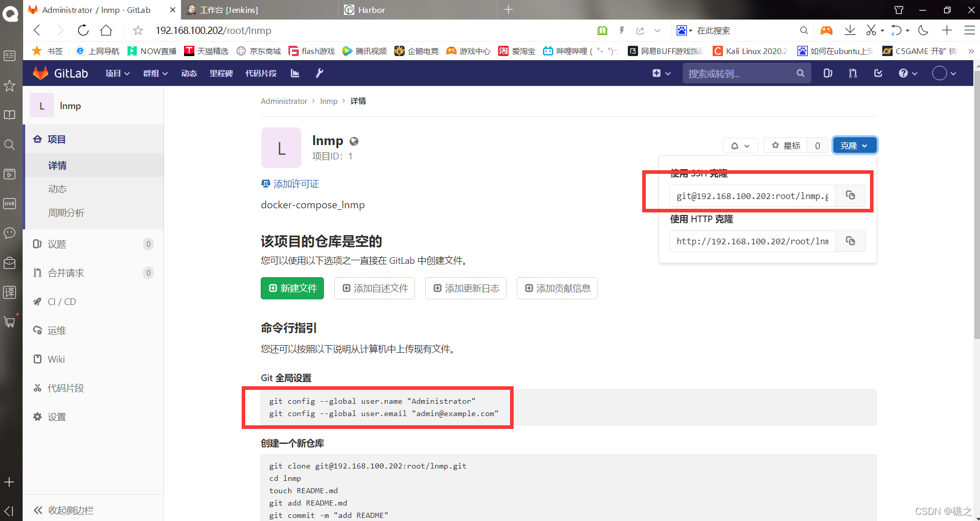Open the to-do list icon in navbar
Viewport: 980px width, 521px height.
[x=878, y=73]
